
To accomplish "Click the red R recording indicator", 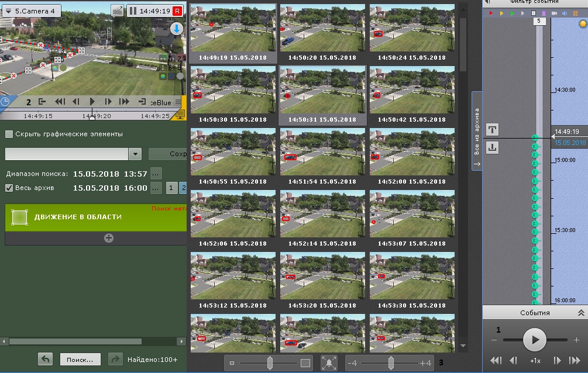I will [177, 11].
